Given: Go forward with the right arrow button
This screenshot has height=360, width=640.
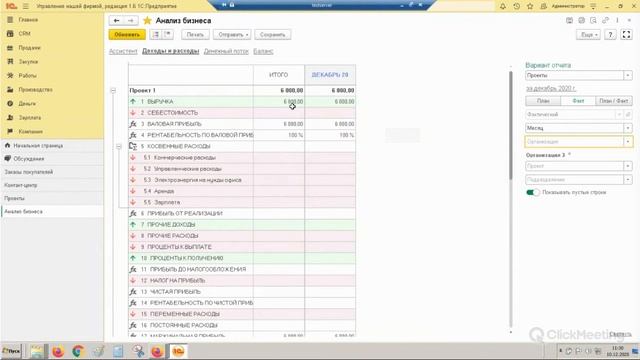Looking at the screenshot, I should [131, 20].
